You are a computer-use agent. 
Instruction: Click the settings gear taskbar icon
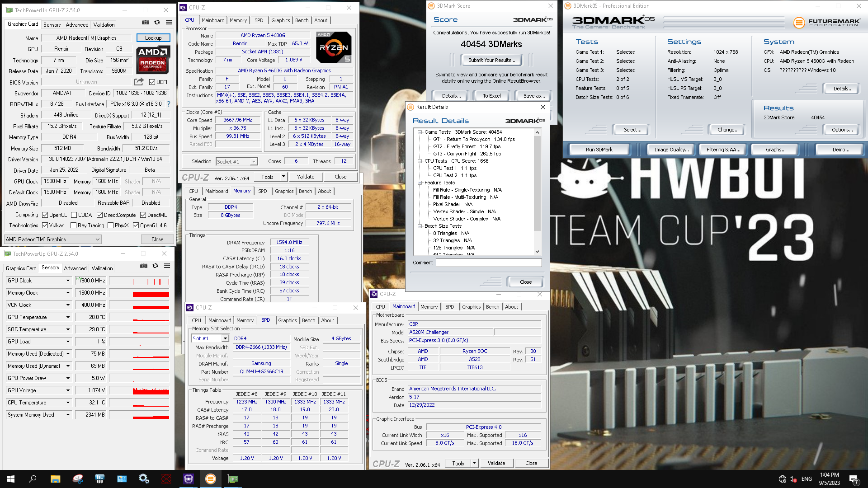point(144,479)
